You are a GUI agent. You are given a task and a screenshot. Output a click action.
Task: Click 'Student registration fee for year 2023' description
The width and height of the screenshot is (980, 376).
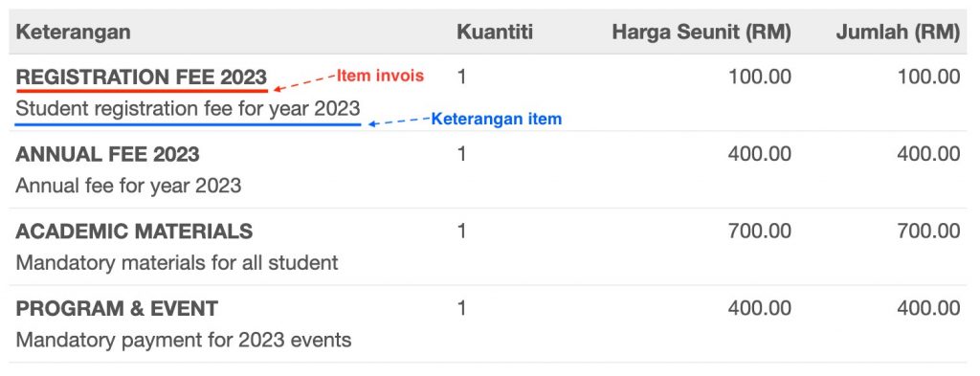(x=189, y=109)
